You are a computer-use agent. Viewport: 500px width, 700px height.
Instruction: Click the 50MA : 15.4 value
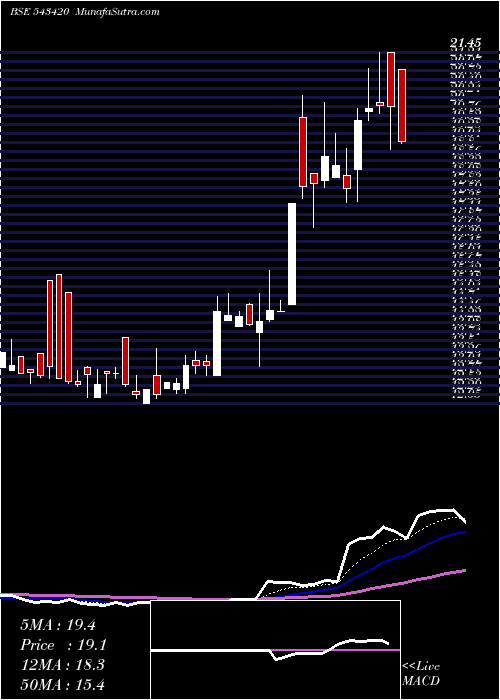coord(62,684)
